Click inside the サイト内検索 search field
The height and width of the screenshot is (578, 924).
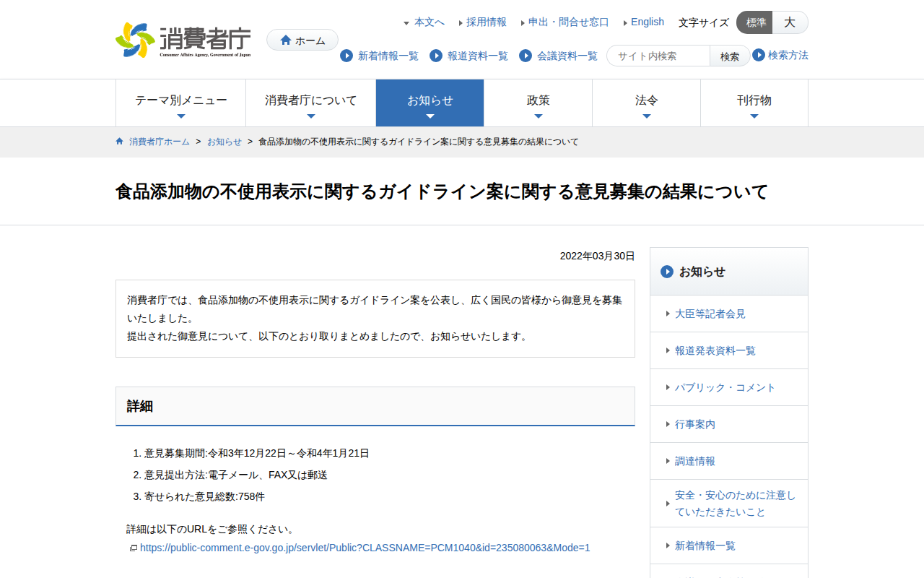pos(657,55)
